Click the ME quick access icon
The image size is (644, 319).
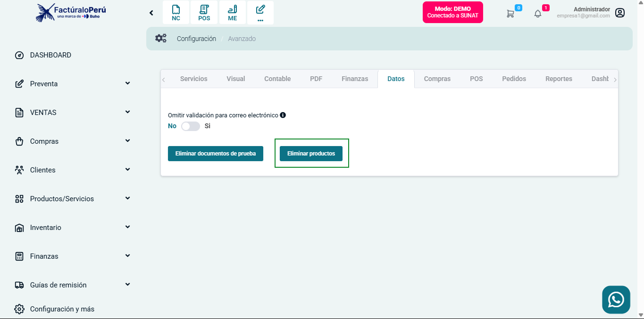tap(233, 13)
